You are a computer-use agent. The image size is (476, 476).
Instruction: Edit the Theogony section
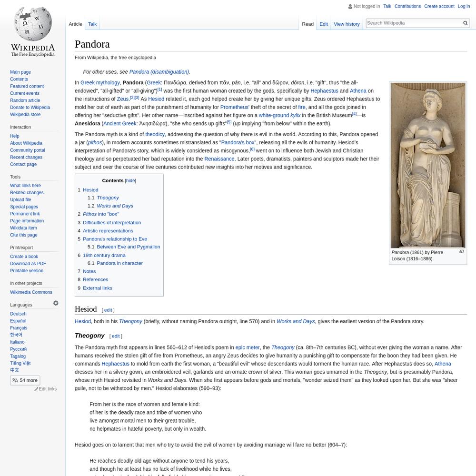click(x=116, y=337)
